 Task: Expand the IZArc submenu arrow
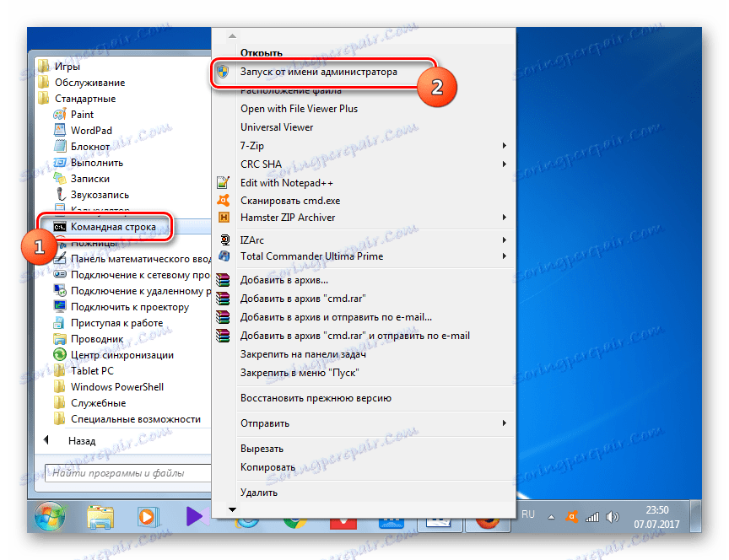click(x=505, y=240)
